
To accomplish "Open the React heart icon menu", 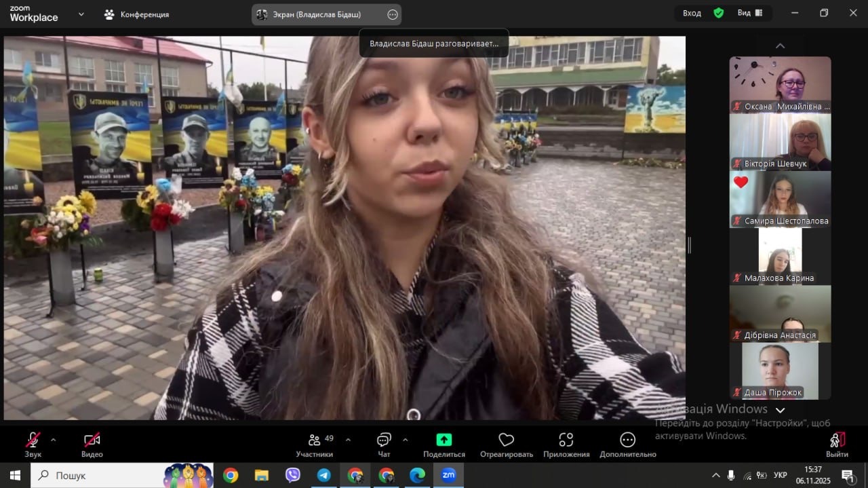I will tap(506, 440).
